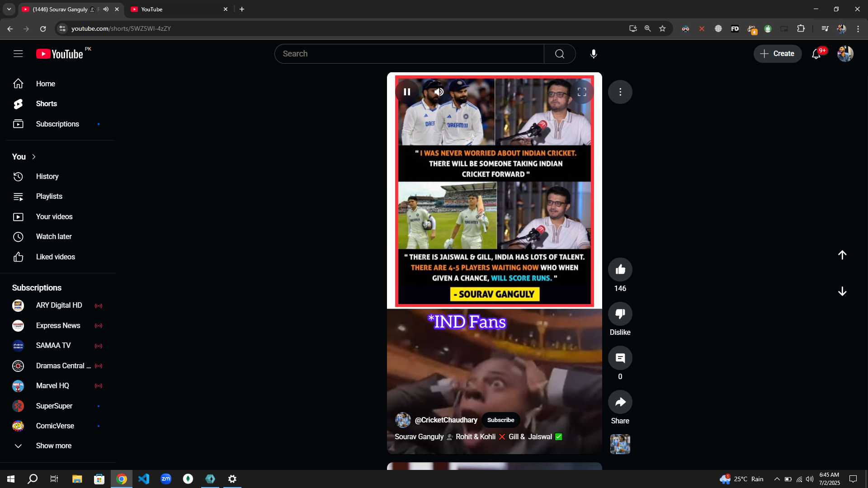This screenshot has width=868, height=488.
Task: Open the Short's three-dot more options
Action: (x=620, y=92)
